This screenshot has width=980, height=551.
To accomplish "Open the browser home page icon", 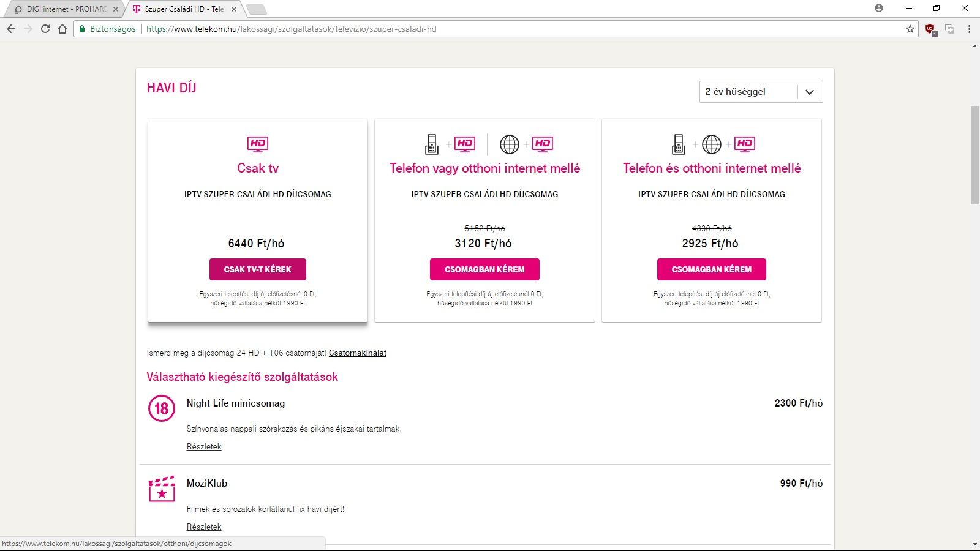I will coord(62,29).
